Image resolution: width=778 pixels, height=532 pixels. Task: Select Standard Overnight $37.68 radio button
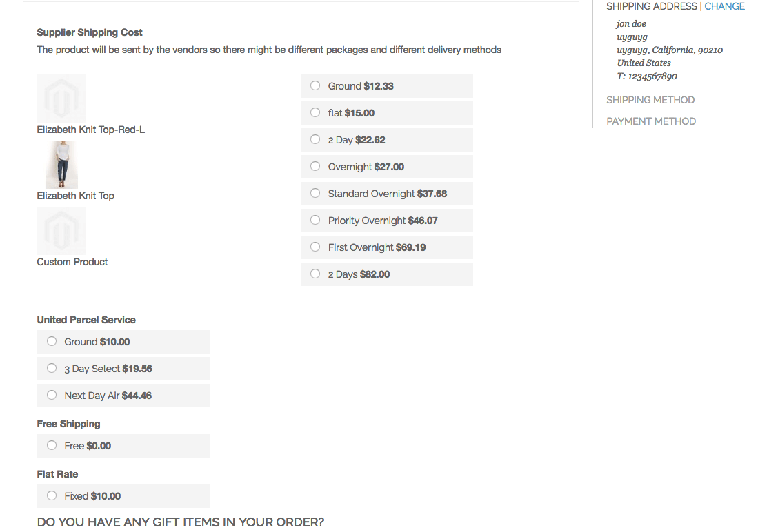pos(315,194)
